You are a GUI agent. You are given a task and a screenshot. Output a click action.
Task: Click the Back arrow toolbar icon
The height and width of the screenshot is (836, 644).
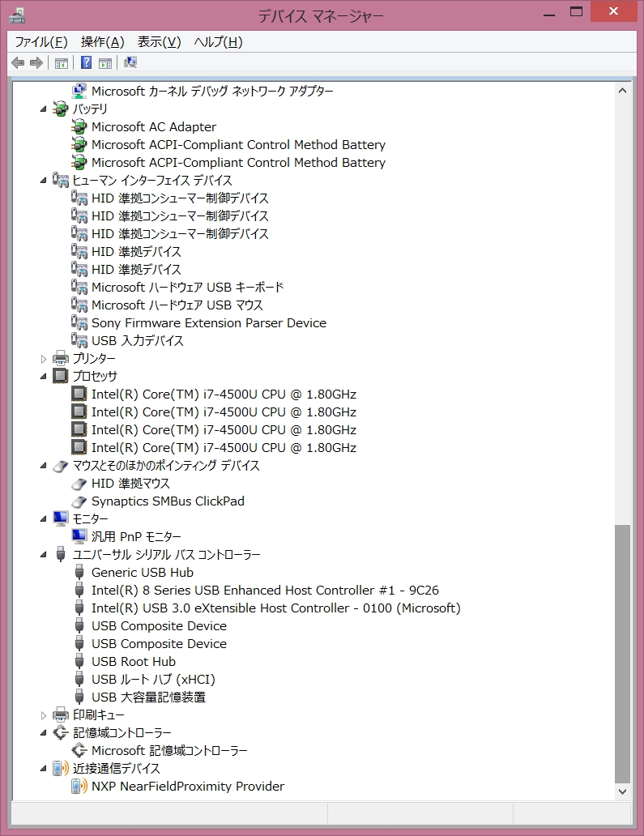point(18,63)
